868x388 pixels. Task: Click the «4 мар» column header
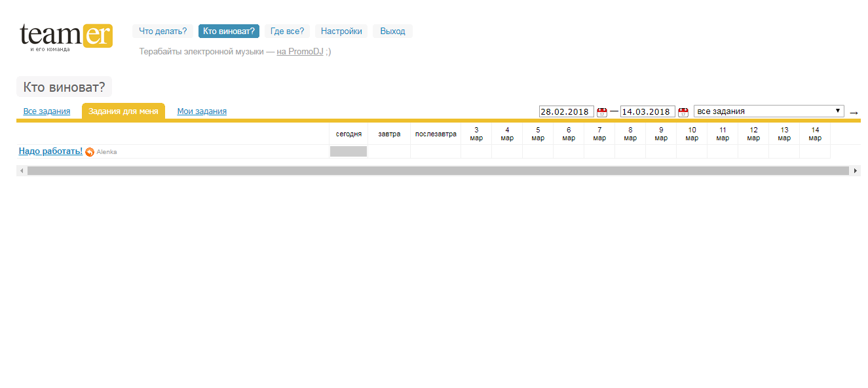[x=507, y=134]
